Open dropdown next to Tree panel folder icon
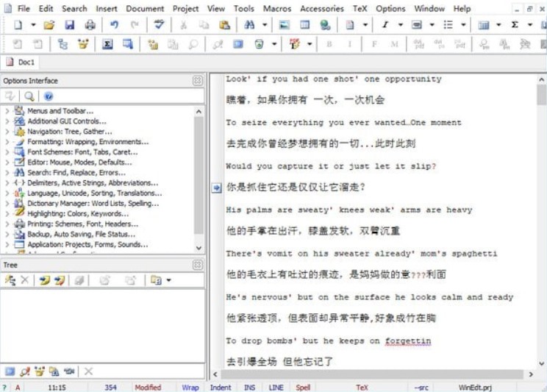This screenshot has width=547, height=392. [169, 280]
